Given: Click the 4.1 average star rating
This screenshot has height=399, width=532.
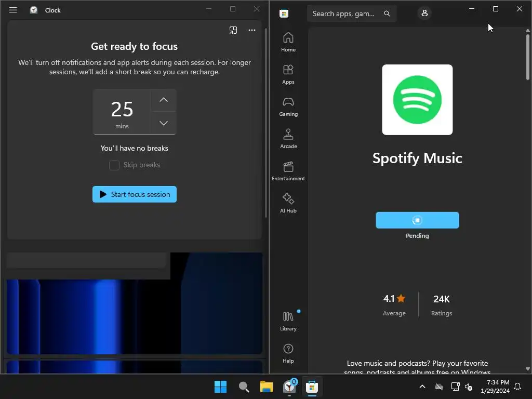Looking at the screenshot, I should (394, 299).
